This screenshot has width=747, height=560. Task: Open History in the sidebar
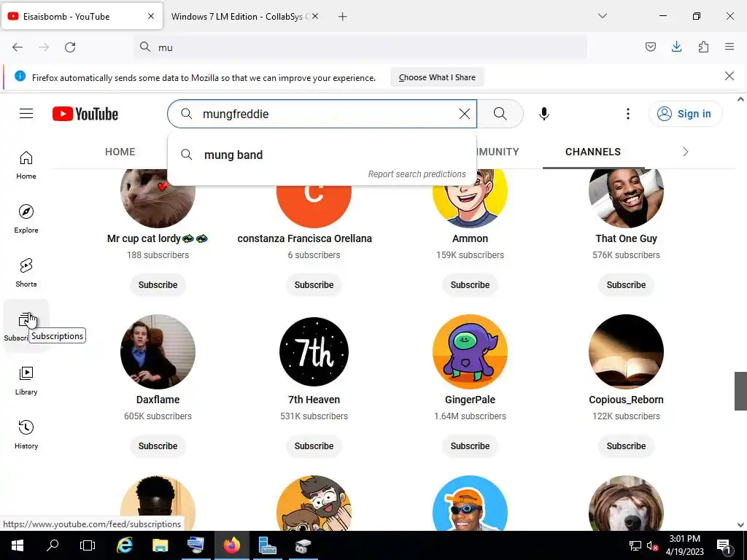click(26, 435)
